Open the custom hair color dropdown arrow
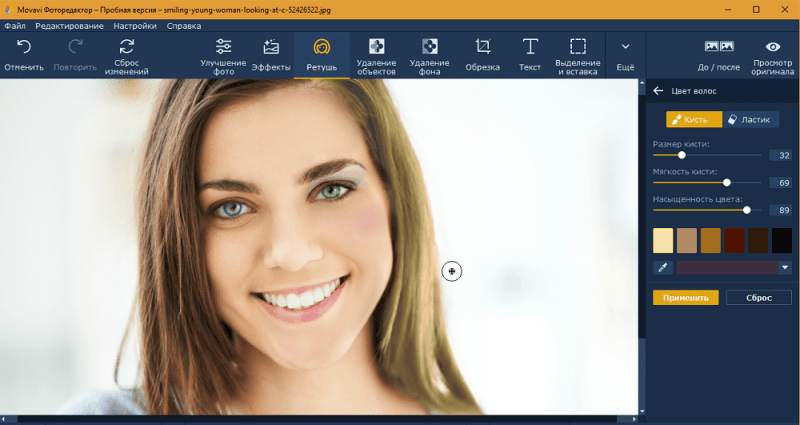The width and height of the screenshot is (800, 425). point(785,267)
